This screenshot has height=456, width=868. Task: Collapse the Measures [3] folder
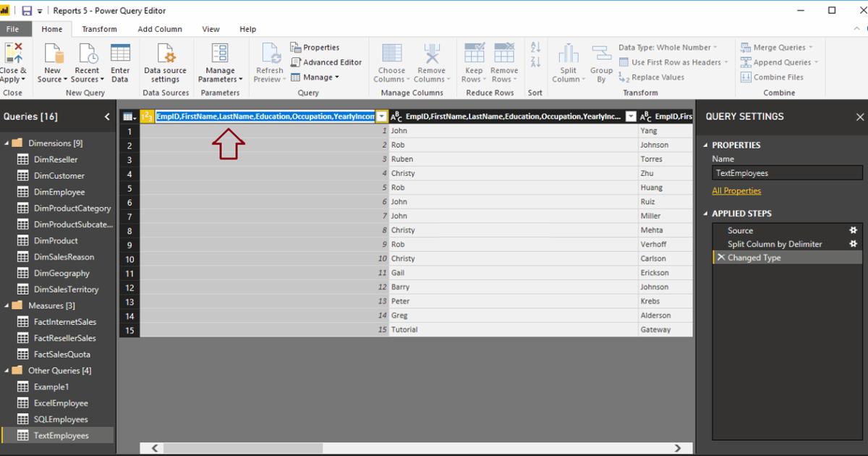click(7, 305)
